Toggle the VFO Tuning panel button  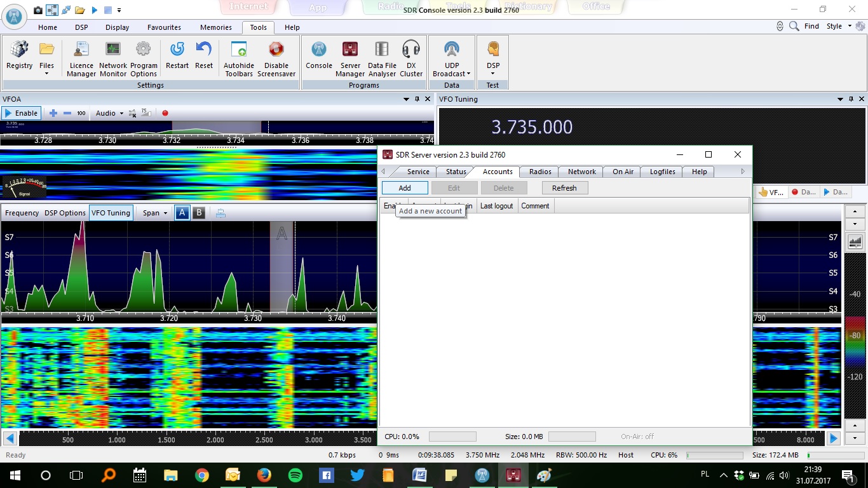[111, 213]
